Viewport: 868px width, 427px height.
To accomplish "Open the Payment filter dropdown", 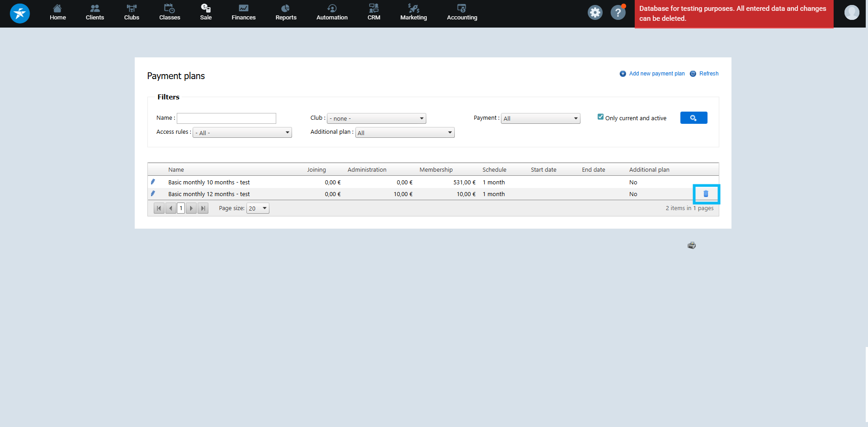I will pos(540,118).
